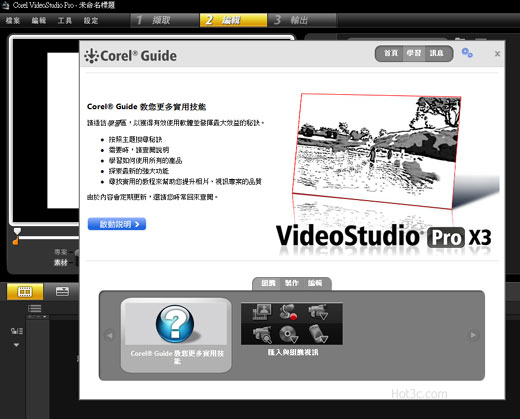Select the 素材 preview mode label

click(x=61, y=263)
